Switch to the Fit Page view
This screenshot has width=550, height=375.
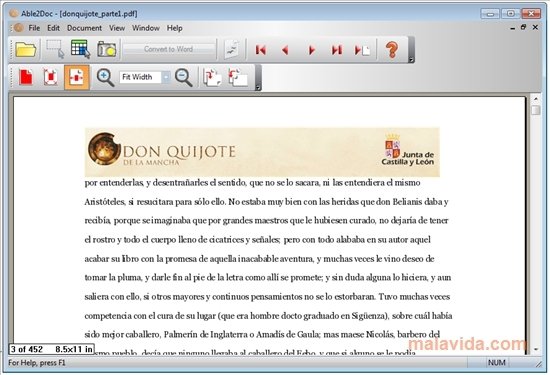[51, 77]
